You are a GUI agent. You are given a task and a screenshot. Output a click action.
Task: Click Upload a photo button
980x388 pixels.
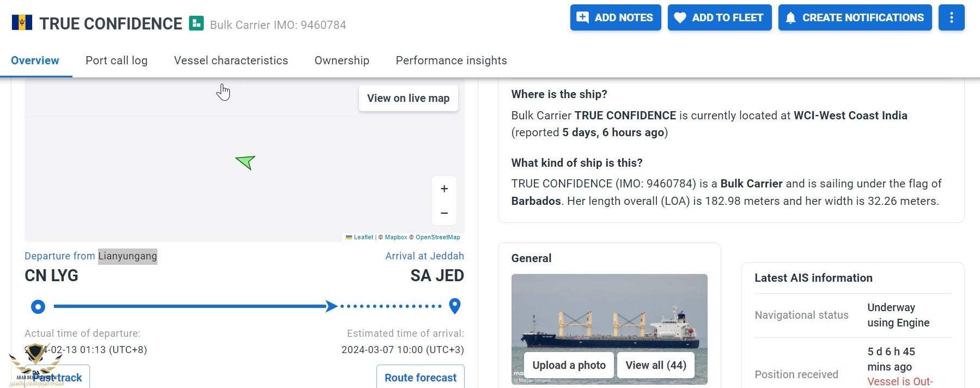pos(569,365)
